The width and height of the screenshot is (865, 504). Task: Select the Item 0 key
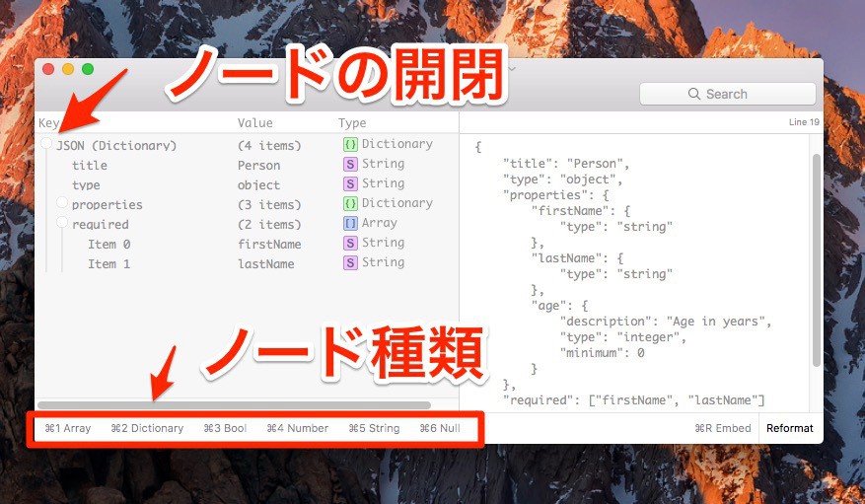coord(109,245)
